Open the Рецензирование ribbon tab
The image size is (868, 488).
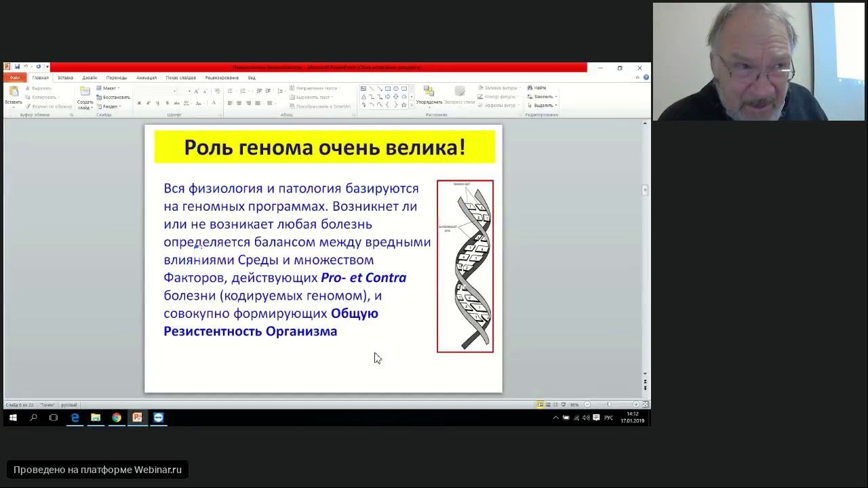(222, 78)
